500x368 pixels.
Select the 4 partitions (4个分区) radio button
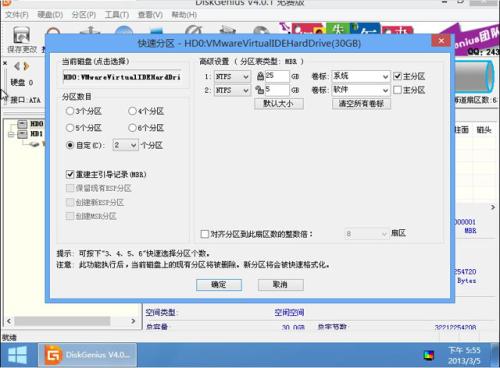[x=132, y=111]
